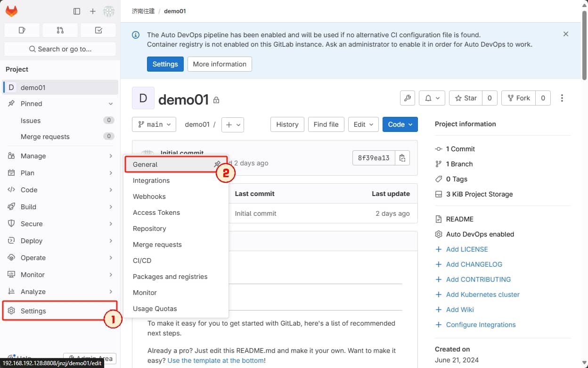The height and width of the screenshot is (368, 588).
Task: Click the key icon next to project actions
Action: click(407, 98)
